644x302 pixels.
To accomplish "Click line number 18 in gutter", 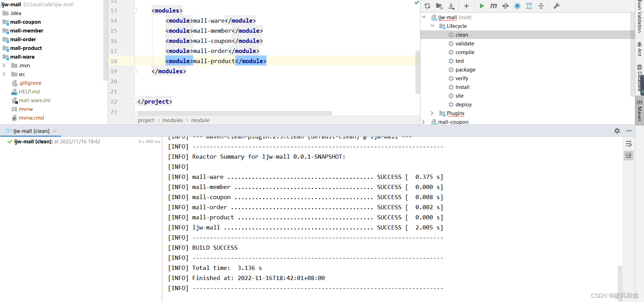I will tap(114, 61).
